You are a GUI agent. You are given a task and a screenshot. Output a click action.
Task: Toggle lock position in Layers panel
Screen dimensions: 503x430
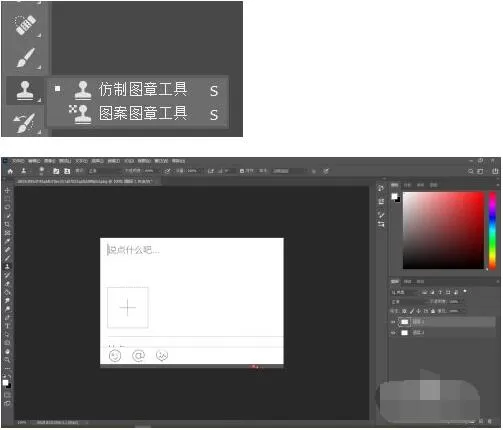(418, 311)
